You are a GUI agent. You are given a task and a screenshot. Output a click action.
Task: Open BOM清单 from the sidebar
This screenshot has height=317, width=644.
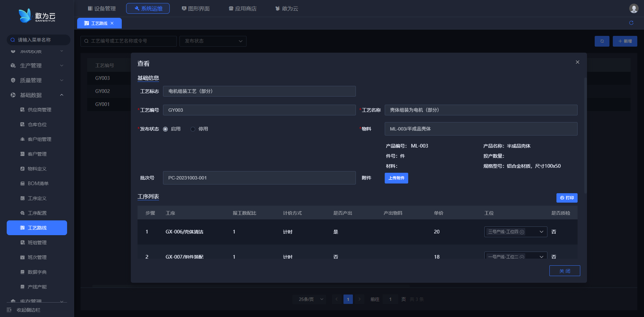tap(38, 183)
